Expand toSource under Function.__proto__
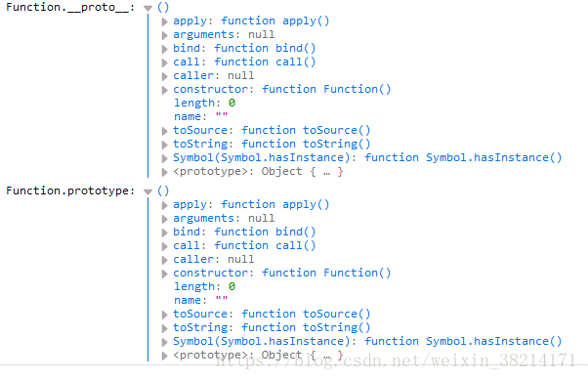The image size is (588, 380). [164, 131]
